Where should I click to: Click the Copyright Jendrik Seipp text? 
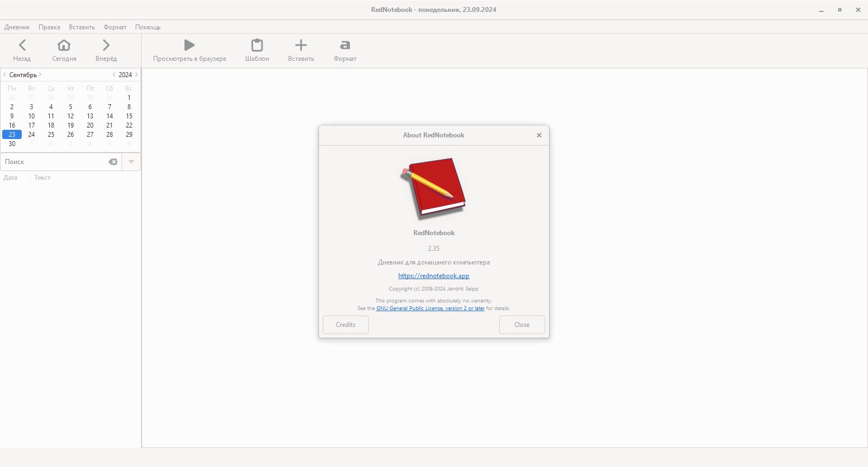click(433, 289)
